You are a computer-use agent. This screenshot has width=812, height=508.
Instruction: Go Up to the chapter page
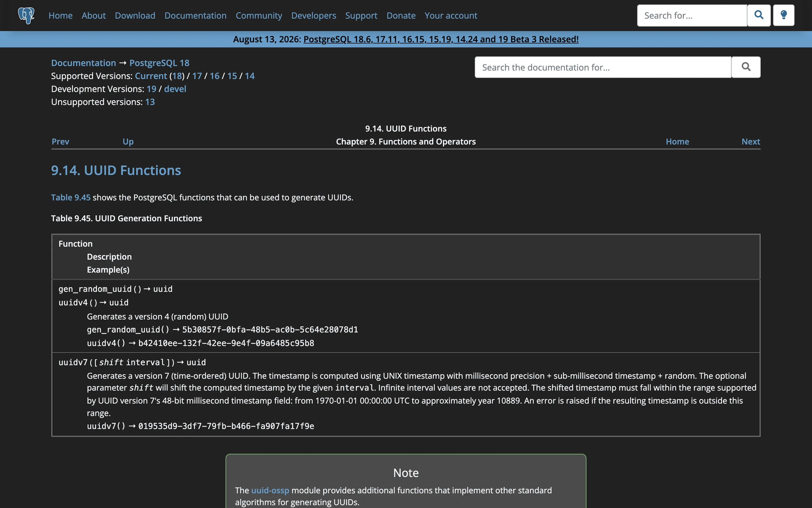(x=128, y=141)
